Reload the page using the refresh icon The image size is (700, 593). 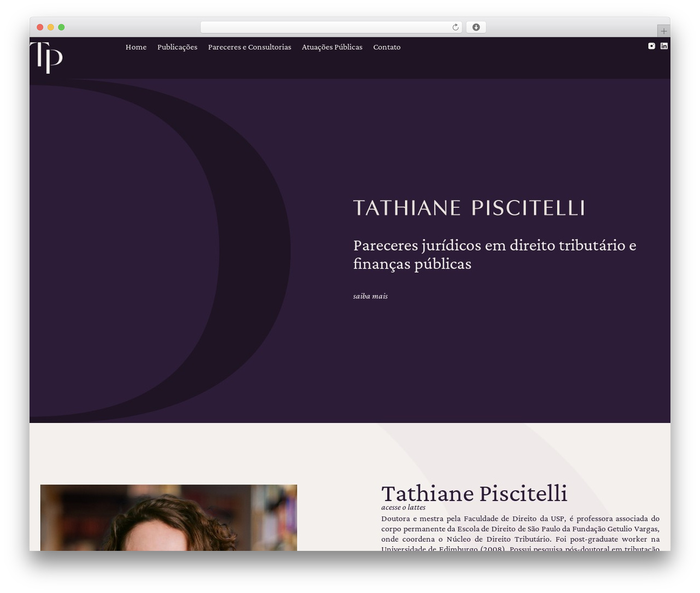click(x=456, y=27)
